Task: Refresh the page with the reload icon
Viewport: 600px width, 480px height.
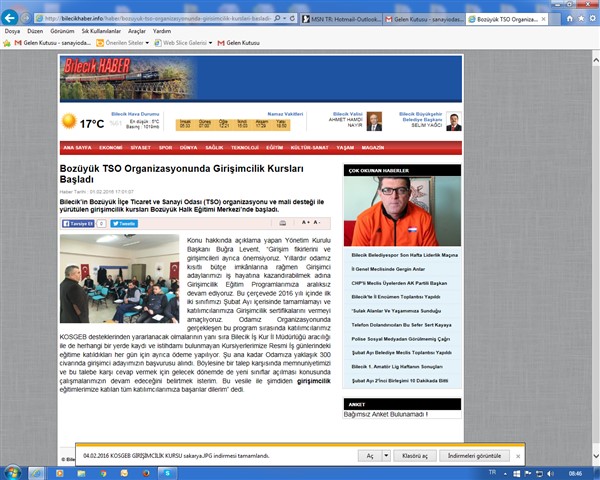Action: click(x=292, y=18)
